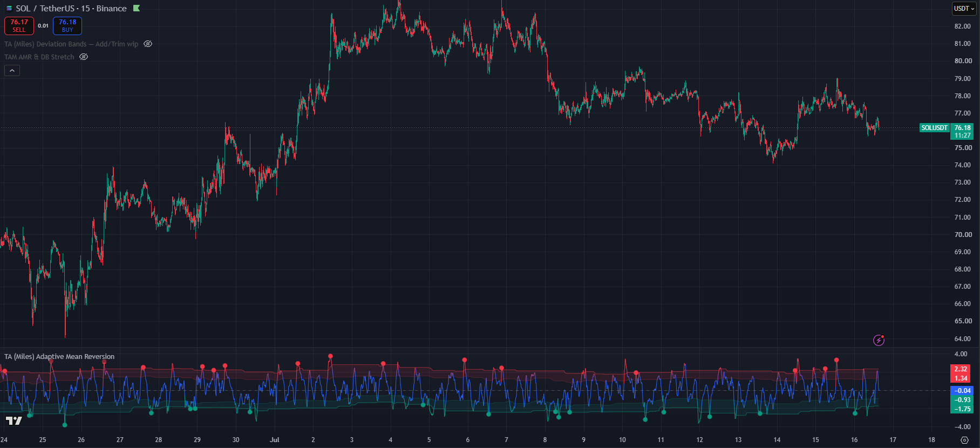Click the green market status flag icon
This screenshot has height=448, width=980.
pyautogui.click(x=137, y=9)
